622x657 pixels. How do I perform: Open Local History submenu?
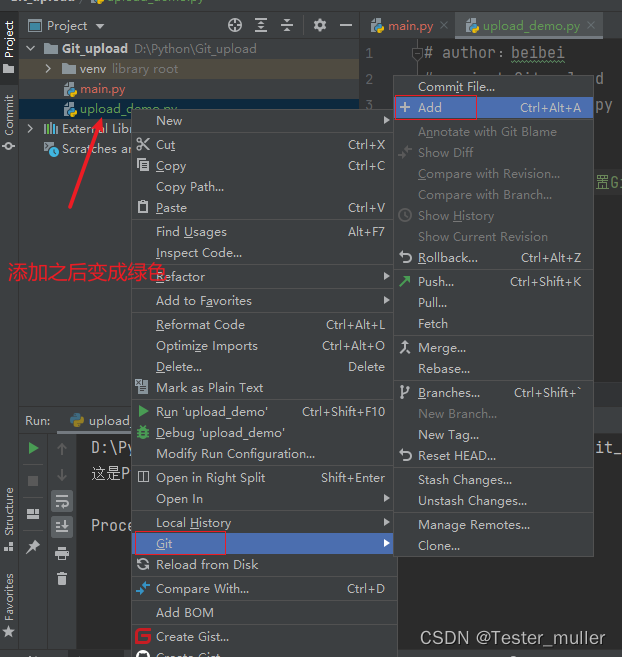tap(262, 523)
